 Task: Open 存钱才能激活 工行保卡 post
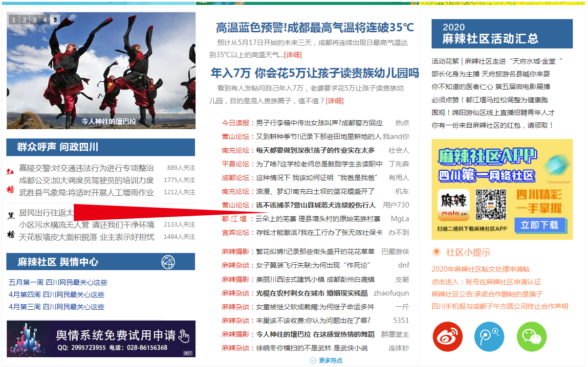coord(319,232)
